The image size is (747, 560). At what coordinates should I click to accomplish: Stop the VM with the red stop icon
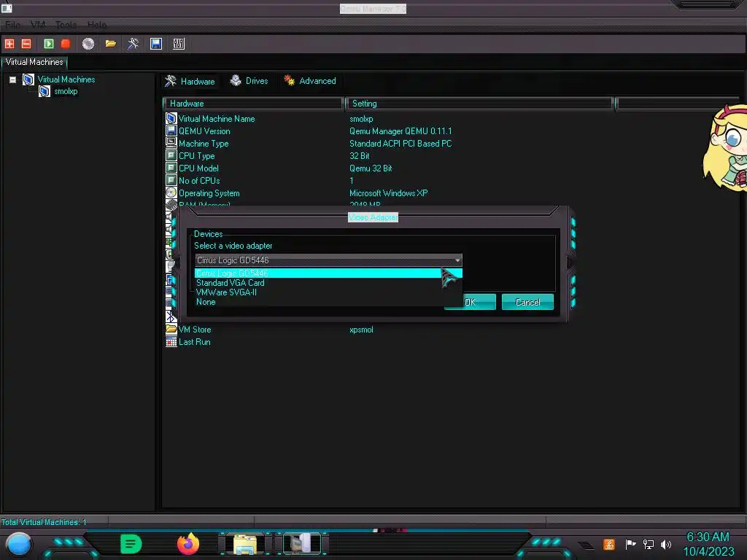pyautogui.click(x=66, y=44)
